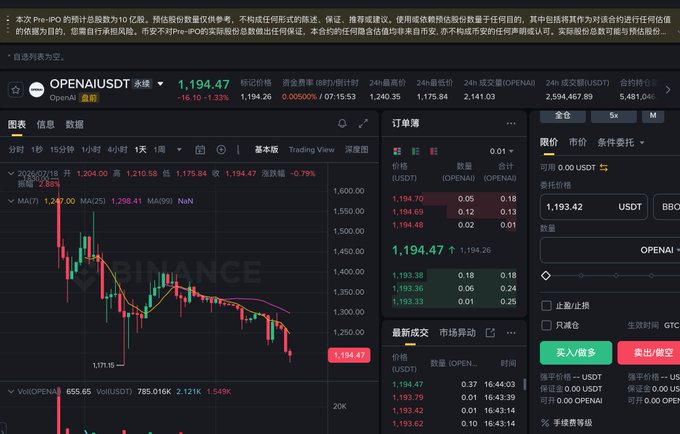The width and height of the screenshot is (680, 434).
Task: Click the percent fee level icon
Action: (545, 423)
